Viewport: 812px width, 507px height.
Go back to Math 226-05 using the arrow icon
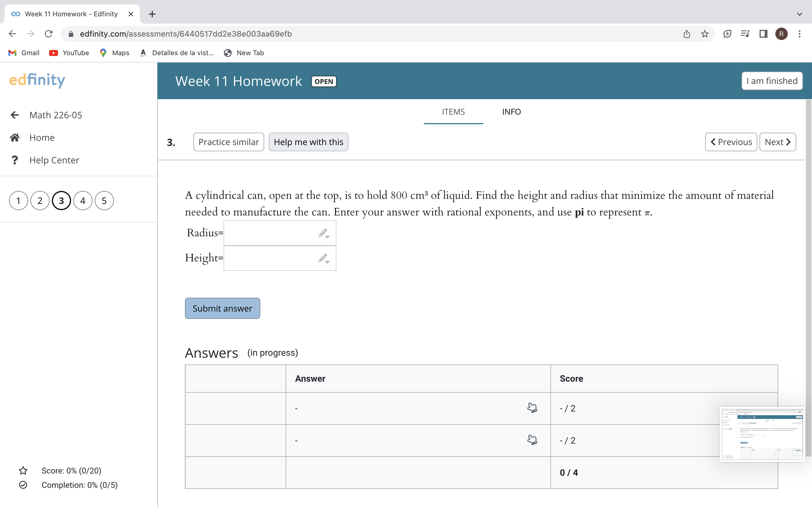click(x=15, y=115)
